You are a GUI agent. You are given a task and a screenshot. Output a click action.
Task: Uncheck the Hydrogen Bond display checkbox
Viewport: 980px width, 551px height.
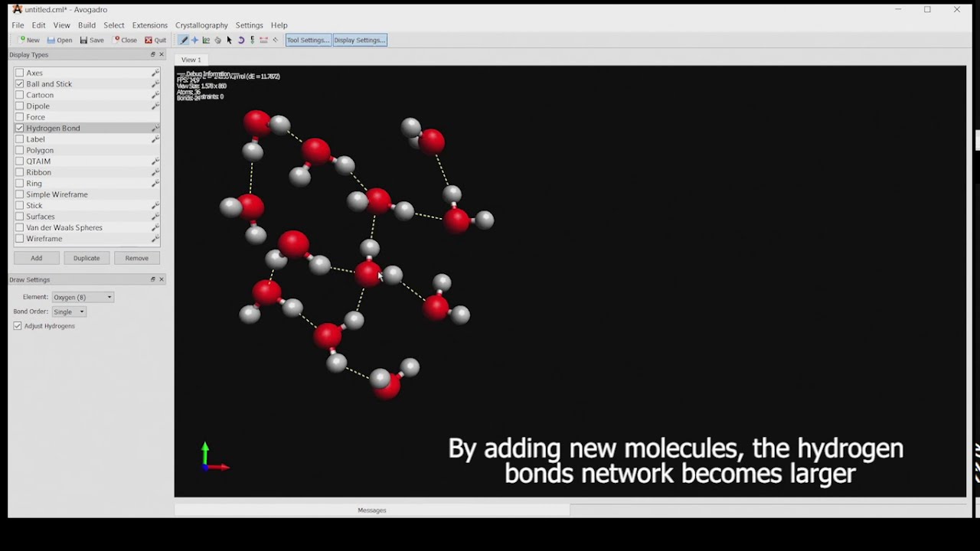coord(20,128)
